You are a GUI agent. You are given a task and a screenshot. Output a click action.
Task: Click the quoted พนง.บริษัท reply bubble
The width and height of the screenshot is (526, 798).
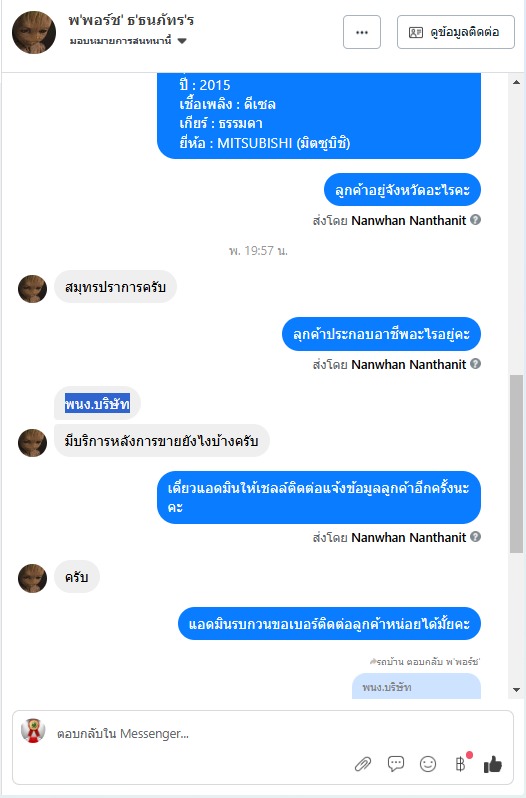coord(416,686)
